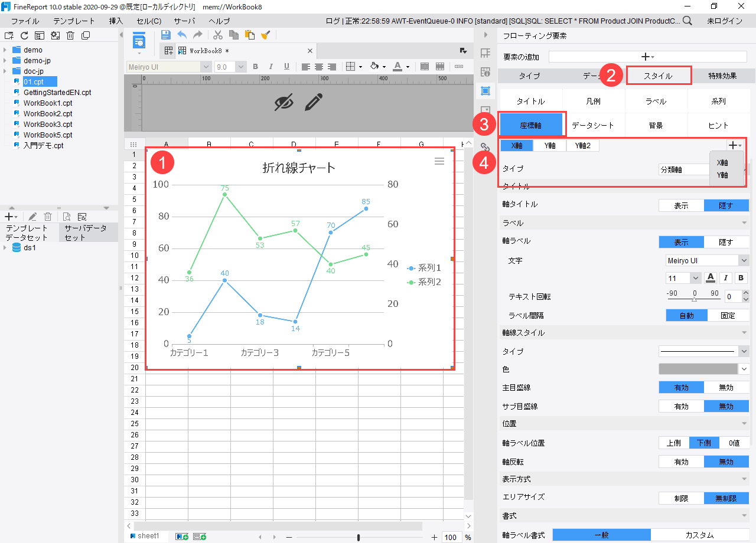Expand the demo folder
The image size is (756, 543).
click(x=5, y=50)
